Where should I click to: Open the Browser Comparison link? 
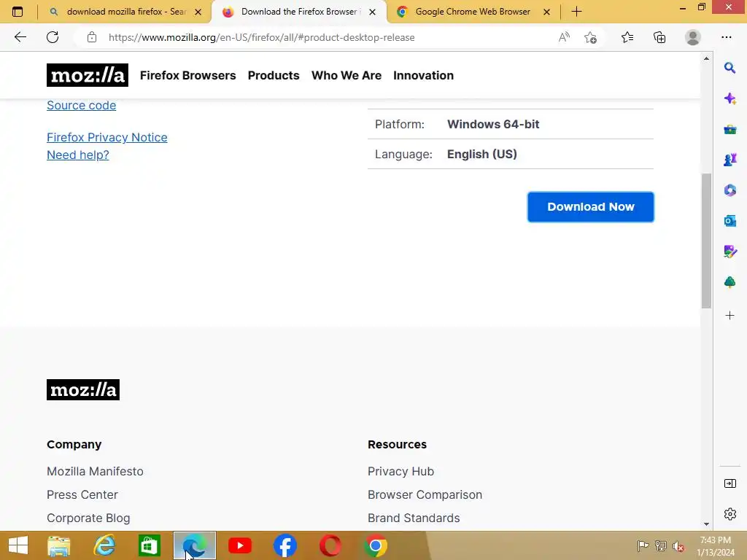(x=425, y=495)
